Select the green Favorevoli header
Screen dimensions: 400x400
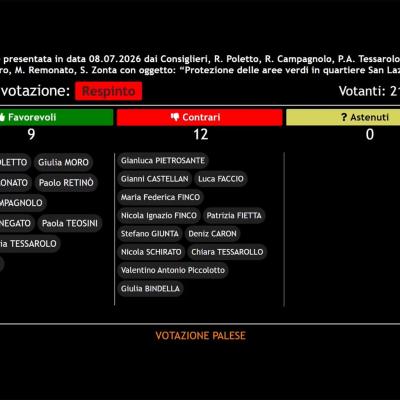click(56, 117)
